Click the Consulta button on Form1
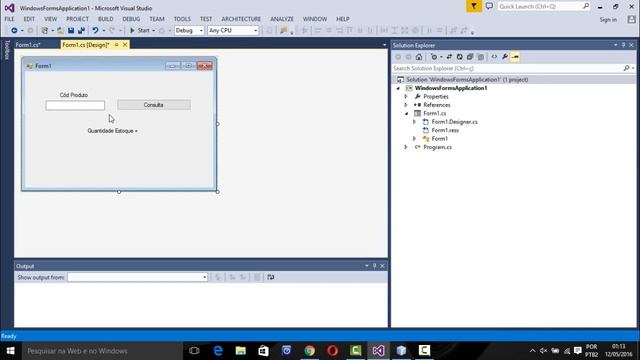Screen dimensions: 640x360 pos(154,105)
